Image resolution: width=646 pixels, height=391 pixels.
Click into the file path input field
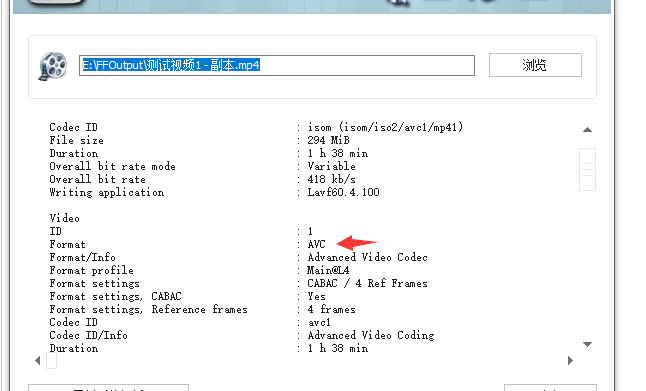point(277,66)
